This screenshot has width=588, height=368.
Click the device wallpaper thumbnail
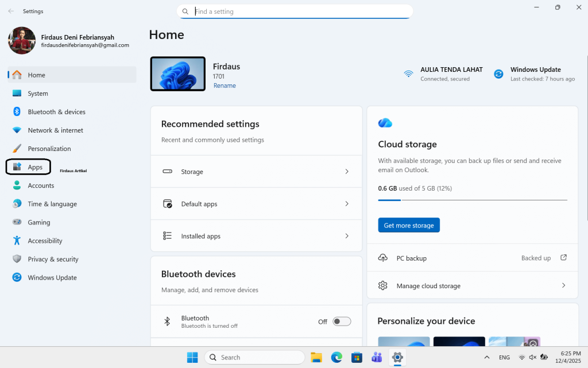[x=178, y=74]
